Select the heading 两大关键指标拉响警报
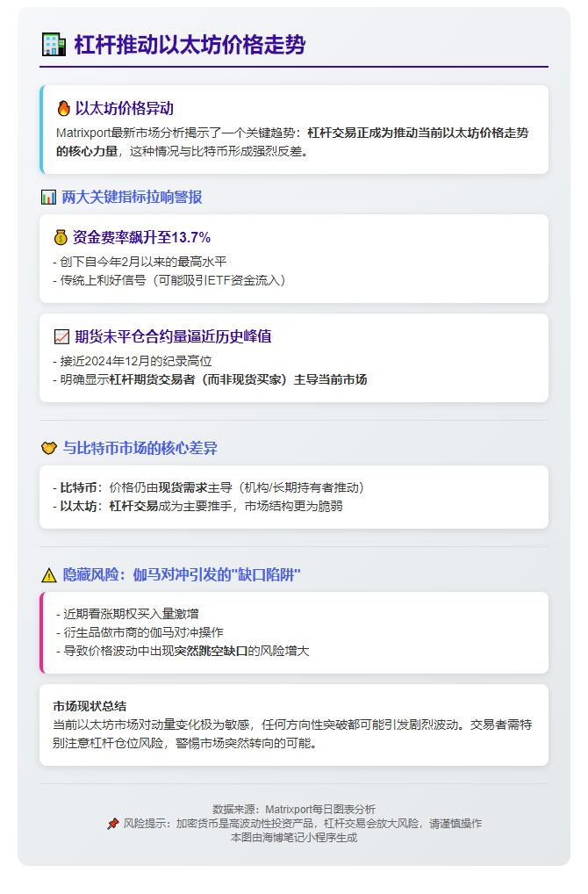Image resolution: width=588 pixels, height=894 pixels. pyautogui.click(x=132, y=198)
